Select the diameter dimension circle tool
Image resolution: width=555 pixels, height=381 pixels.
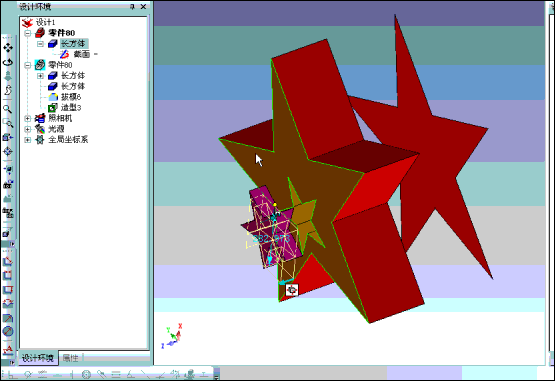tap(8, 331)
